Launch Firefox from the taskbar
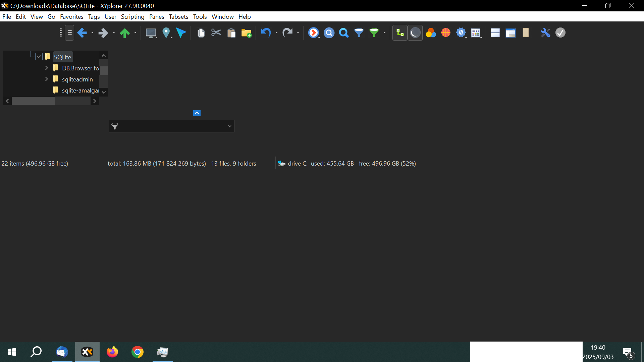Screen dimensions: 644x362 (x=112, y=352)
